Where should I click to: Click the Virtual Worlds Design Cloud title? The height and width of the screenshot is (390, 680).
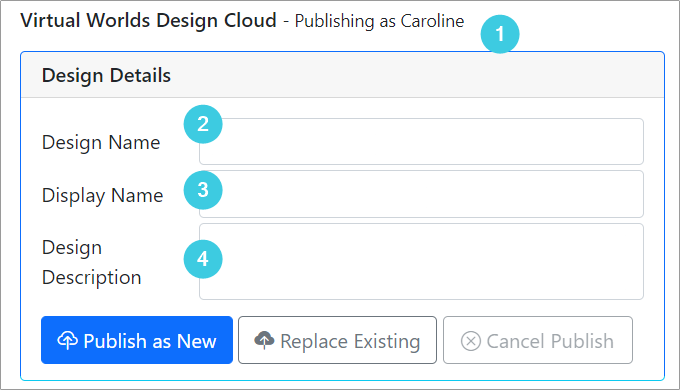tap(148, 20)
